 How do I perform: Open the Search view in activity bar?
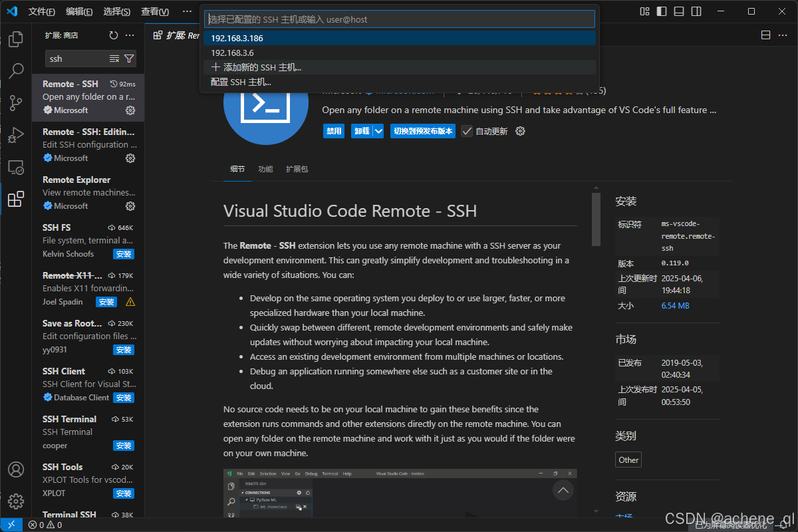pyautogui.click(x=16, y=70)
